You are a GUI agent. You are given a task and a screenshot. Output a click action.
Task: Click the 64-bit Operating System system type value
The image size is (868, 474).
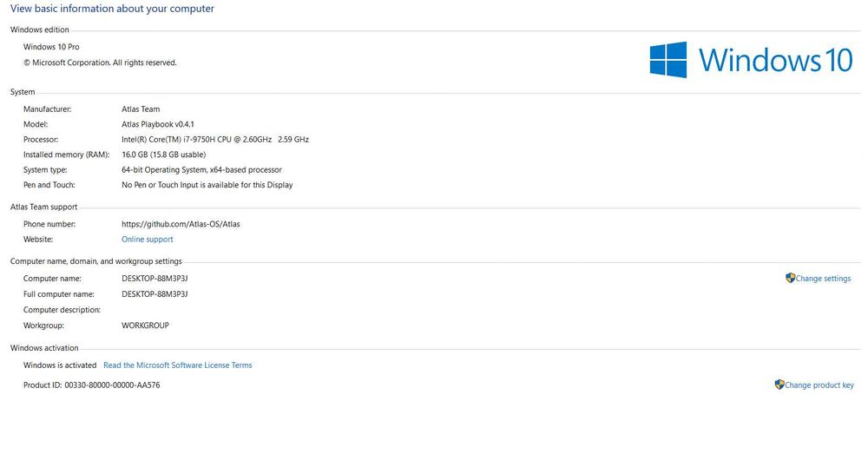point(201,170)
